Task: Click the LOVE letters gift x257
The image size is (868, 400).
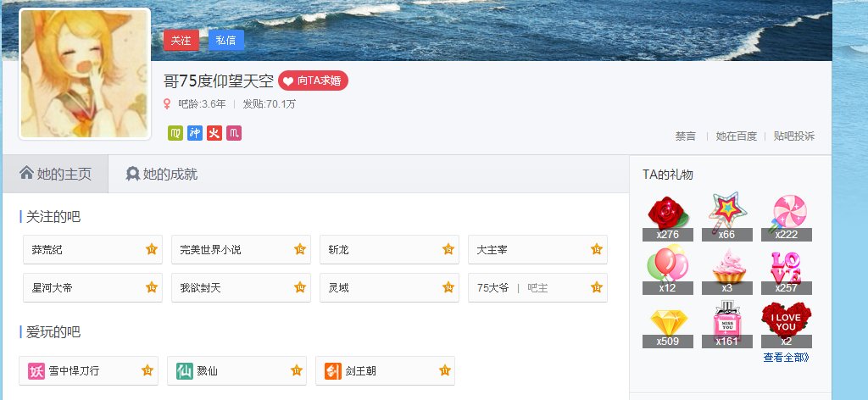Action: (787, 270)
